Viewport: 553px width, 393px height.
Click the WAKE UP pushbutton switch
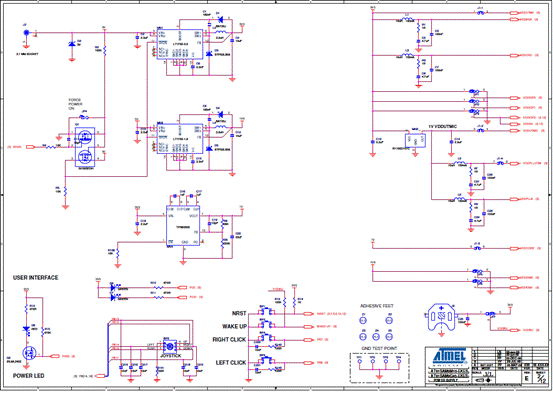point(267,325)
